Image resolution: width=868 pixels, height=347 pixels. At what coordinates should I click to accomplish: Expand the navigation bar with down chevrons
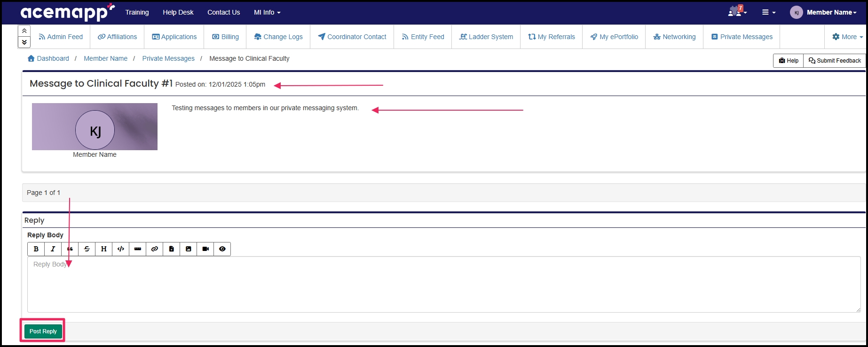[x=24, y=42]
